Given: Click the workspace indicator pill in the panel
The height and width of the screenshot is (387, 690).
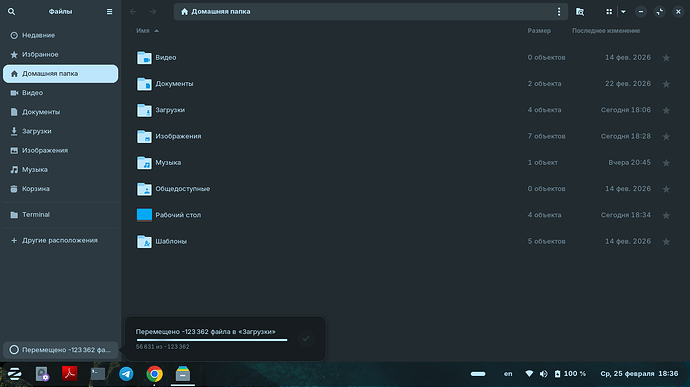Looking at the screenshot, I should (478, 374).
